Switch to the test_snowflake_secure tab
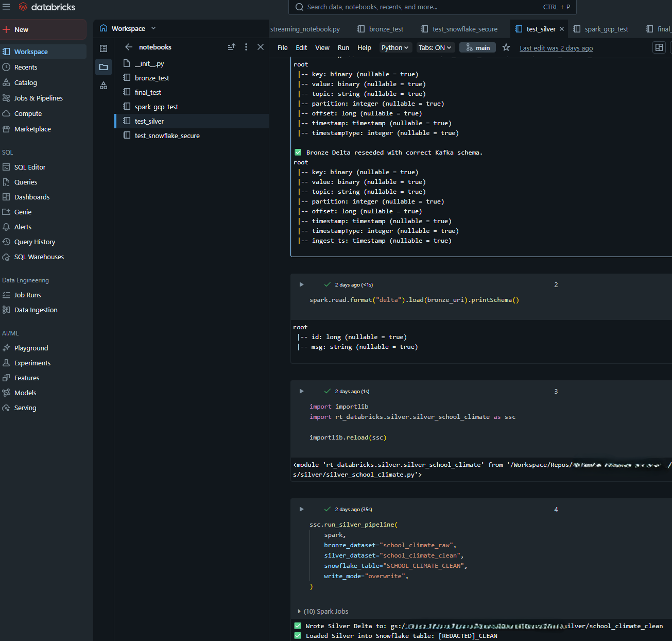Screen dimensions: 672x641 click(459, 29)
